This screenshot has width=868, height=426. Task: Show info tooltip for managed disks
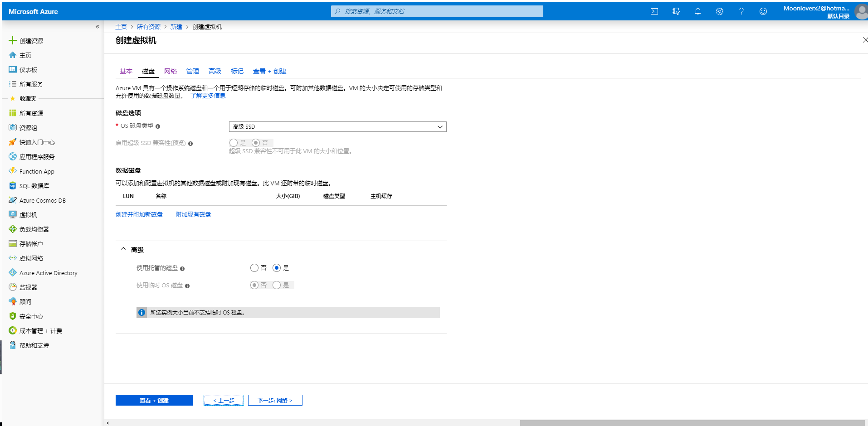tap(182, 269)
